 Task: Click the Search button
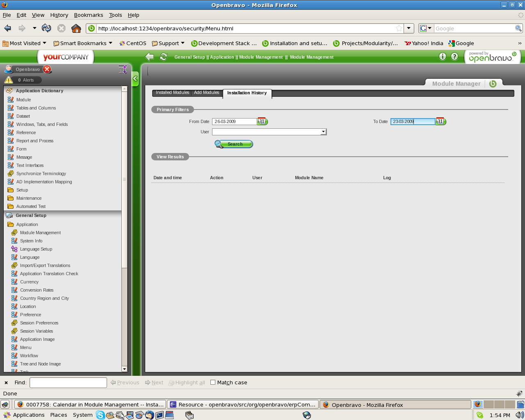[234, 144]
